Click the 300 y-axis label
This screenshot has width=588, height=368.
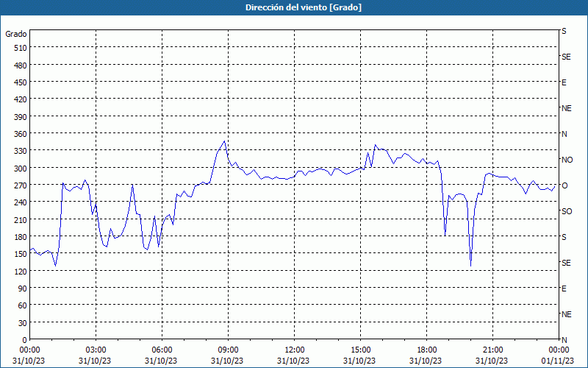coord(21,169)
